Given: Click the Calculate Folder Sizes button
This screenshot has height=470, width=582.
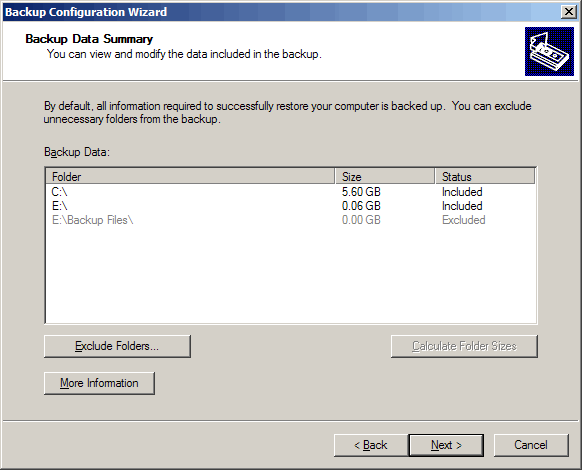Looking at the screenshot, I should click(464, 346).
